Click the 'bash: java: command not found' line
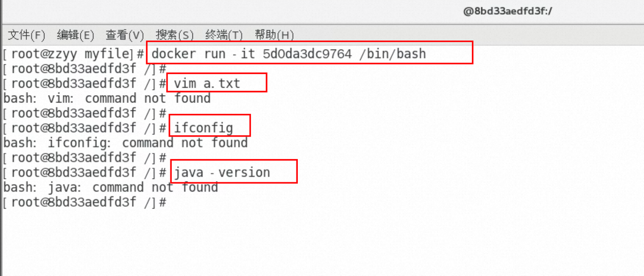Image resolution: width=644 pixels, height=276 pixels. coord(110,187)
